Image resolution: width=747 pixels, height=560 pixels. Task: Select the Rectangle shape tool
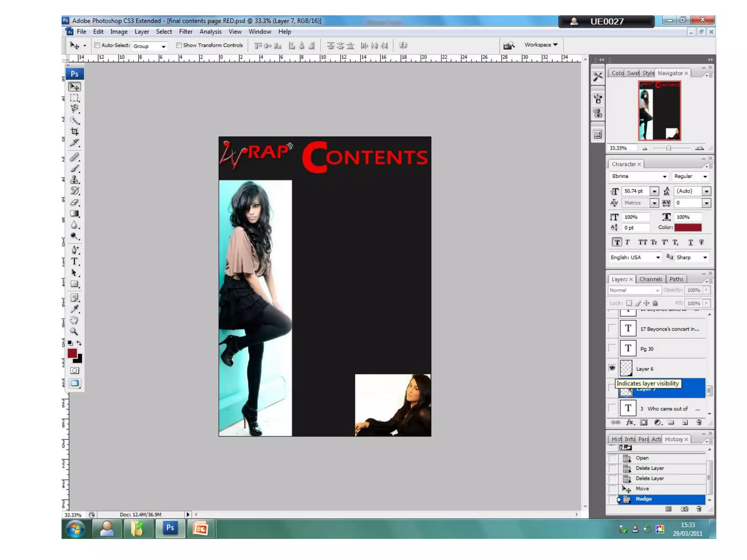coord(74,284)
